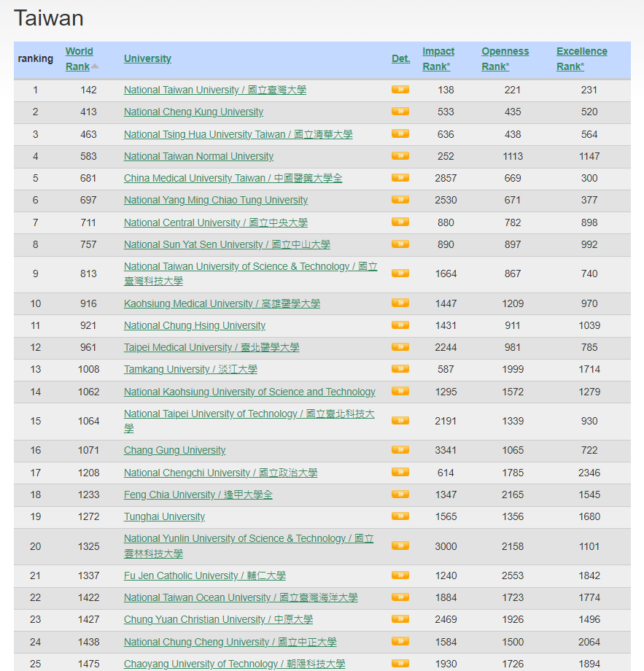Viewport: 644px width, 671px height.
Task: Open Chang Gung University link
Action: click(174, 450)
